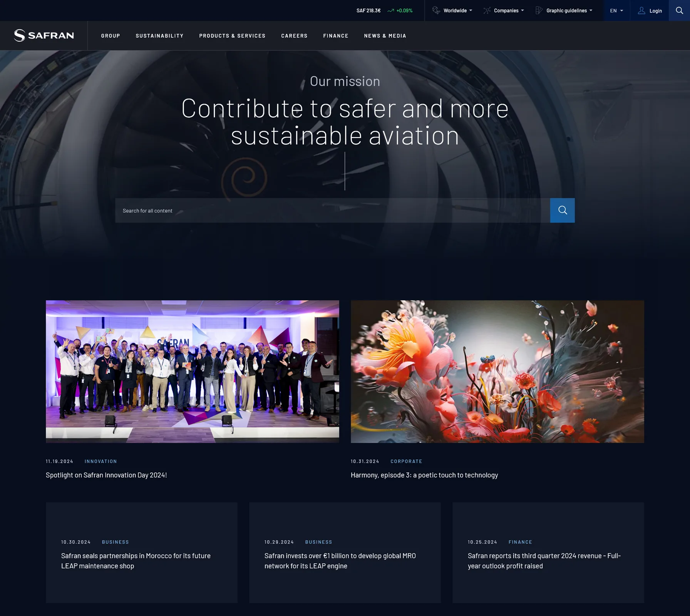The height and width of the screenshot is (616, 690).
Task: Open the top-right search magnifier icon
Action: (x=679, y=10)
